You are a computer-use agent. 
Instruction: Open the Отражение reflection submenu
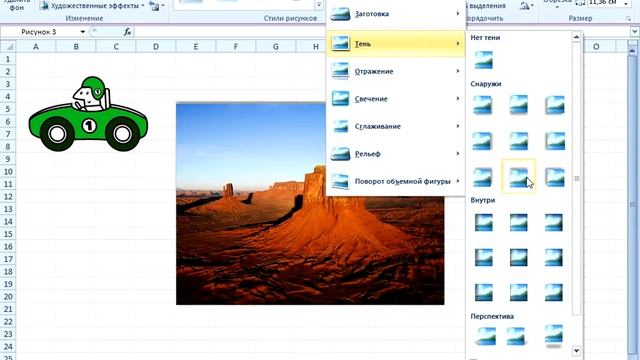[396, 71]
